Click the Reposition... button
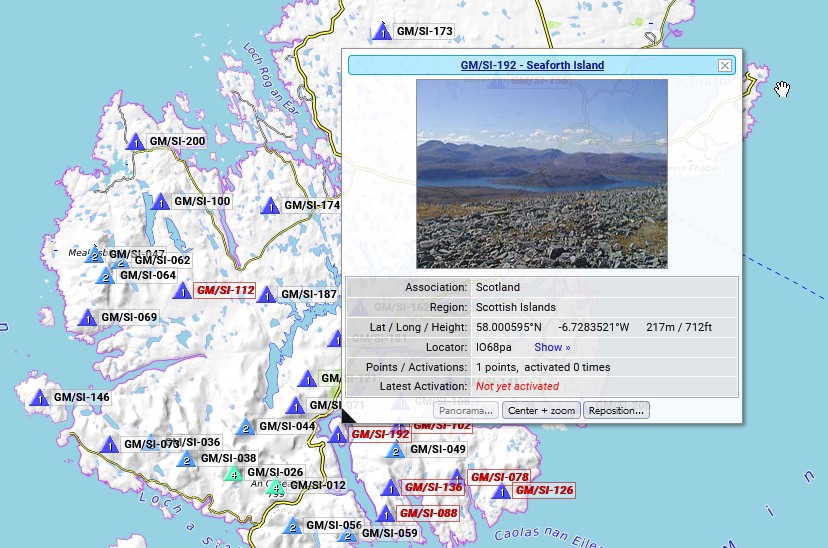 [616, 411]
